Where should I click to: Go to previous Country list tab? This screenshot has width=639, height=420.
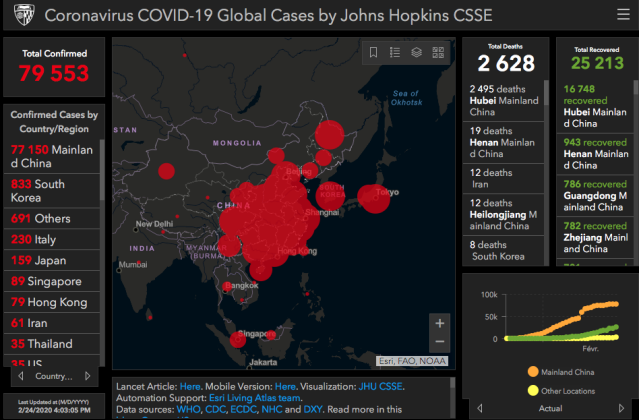pos(21,376)
